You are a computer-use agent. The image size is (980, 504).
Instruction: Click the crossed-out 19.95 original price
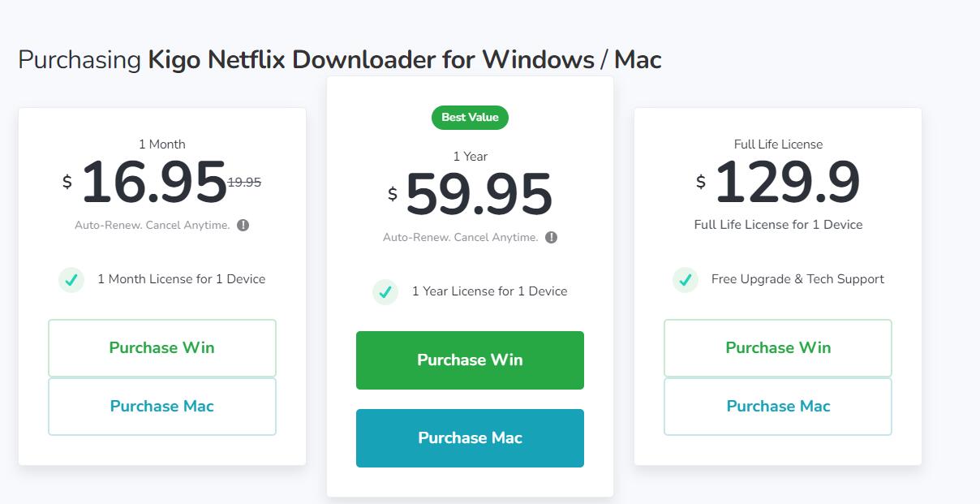pos(244,183)
